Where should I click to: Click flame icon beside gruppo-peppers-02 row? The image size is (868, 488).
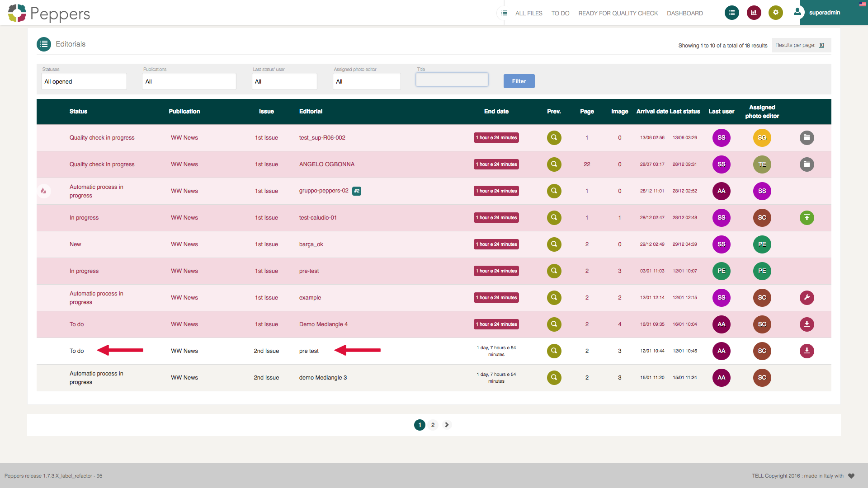(x=44, y=191)
